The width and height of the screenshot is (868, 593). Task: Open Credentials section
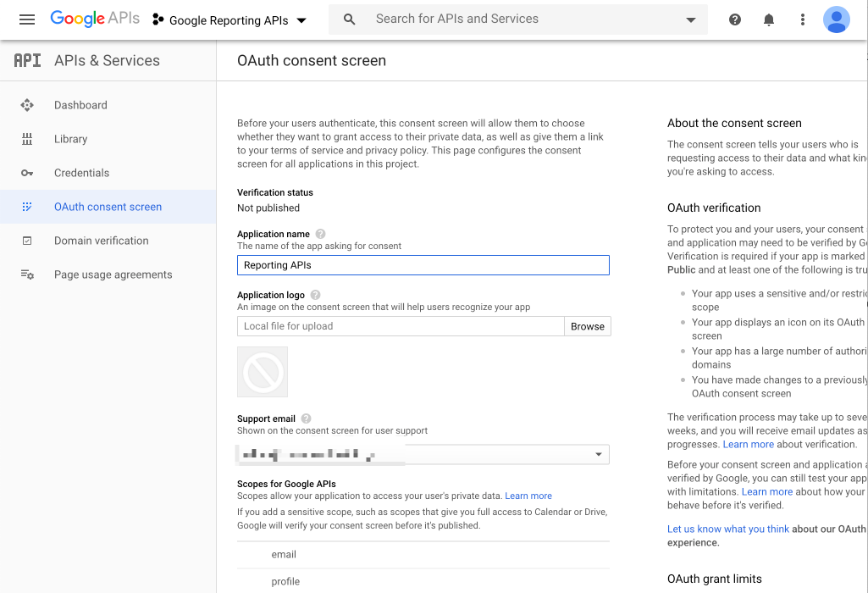pos(81,173)
